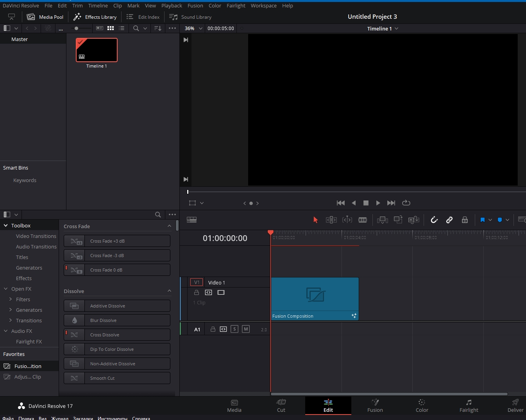Open the Timeline 1 name dropdown
This screenshot has width=526, height=420.
coord(397,29)
